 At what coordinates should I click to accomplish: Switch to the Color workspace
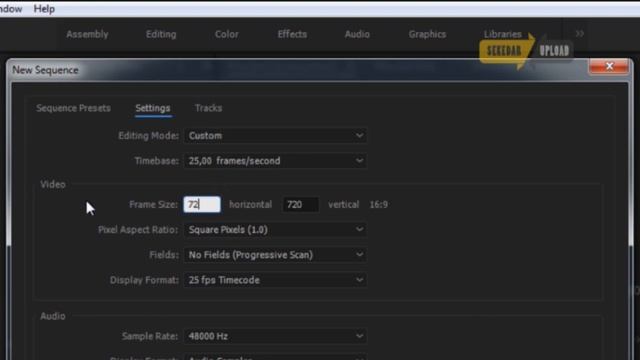click(227, 34)
